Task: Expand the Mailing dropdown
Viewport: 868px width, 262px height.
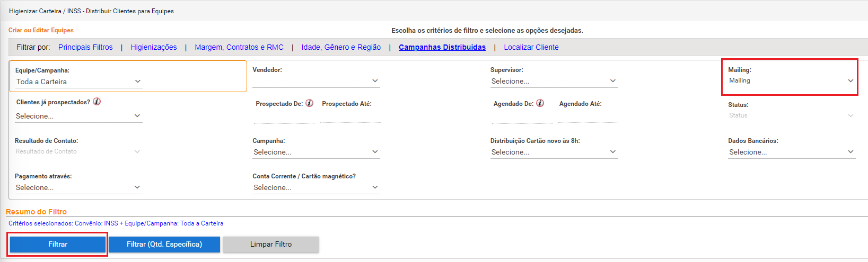Action: coord(792,81)
